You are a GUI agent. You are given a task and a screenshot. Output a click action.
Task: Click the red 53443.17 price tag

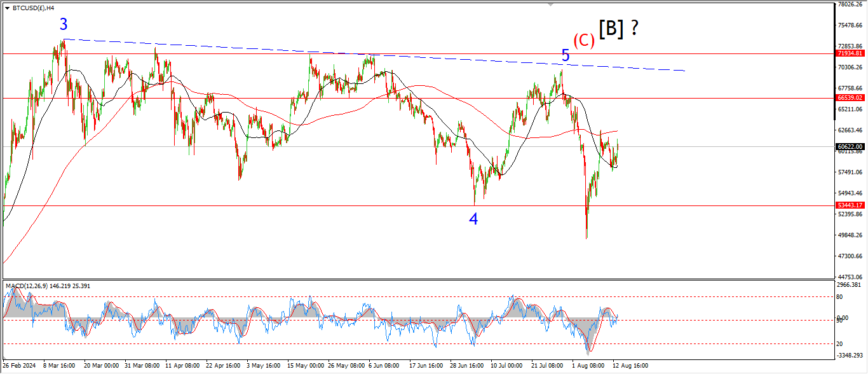tap(850, 205)
